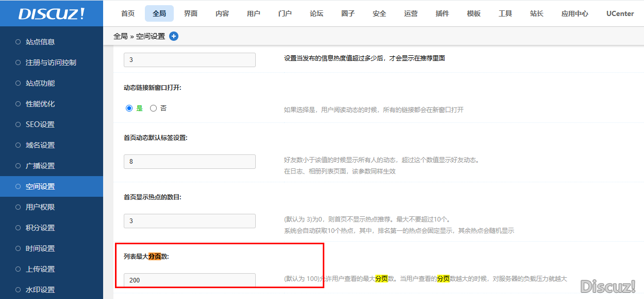
Task: Open 水印设置 sidebar entry
Action: tap(40, 290)
